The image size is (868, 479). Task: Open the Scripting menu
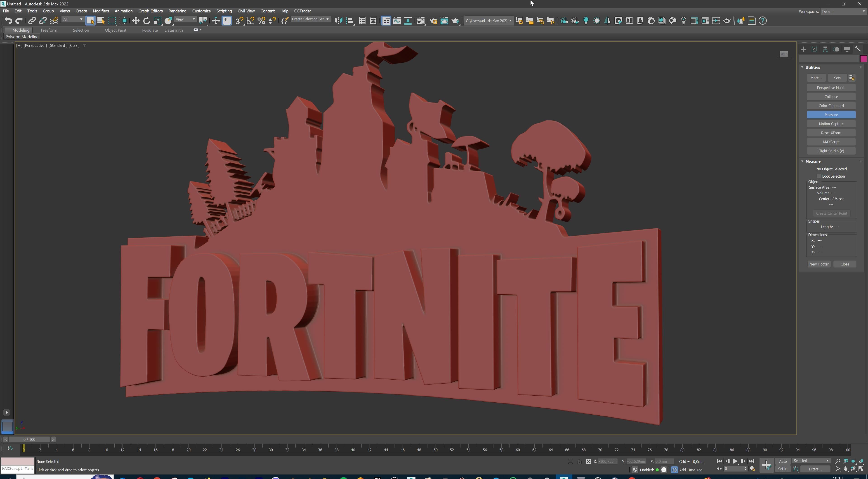click(224, 11)
